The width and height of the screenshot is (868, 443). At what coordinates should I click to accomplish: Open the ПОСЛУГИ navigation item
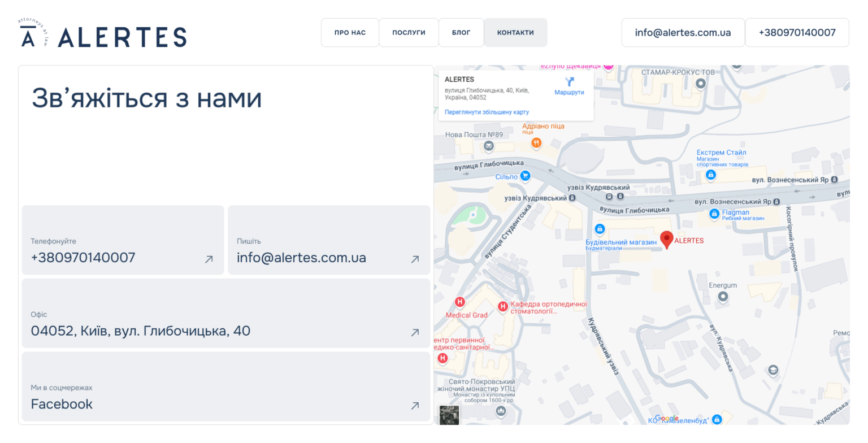409,33
